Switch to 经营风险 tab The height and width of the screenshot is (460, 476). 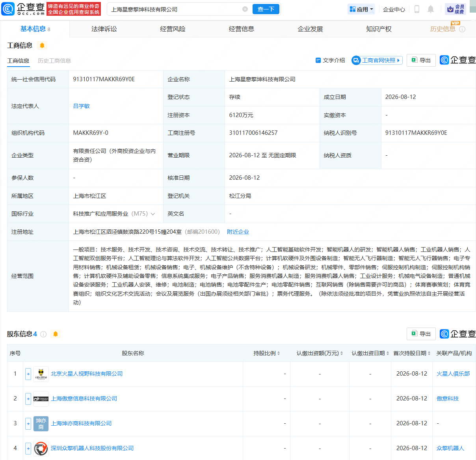pos(173,29)
